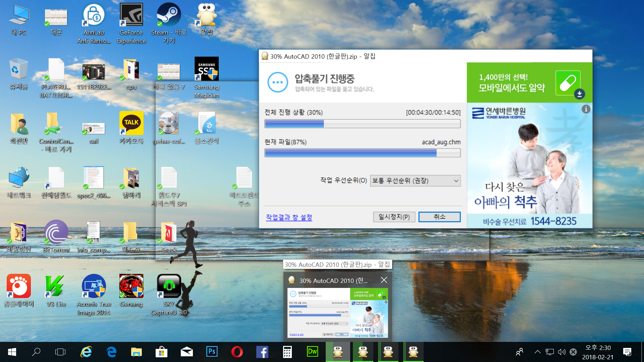
Task: Launch BitTorrent from desktop
Action: click(56, 236)
